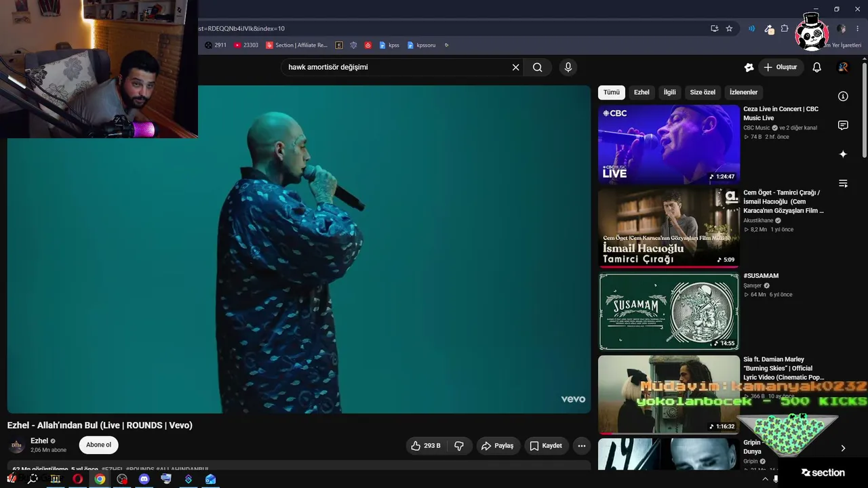The width and height of the screenshot is (868, 488).
Task: Open the Burning Skies video thumbnail
Action: tap(669, 394)
